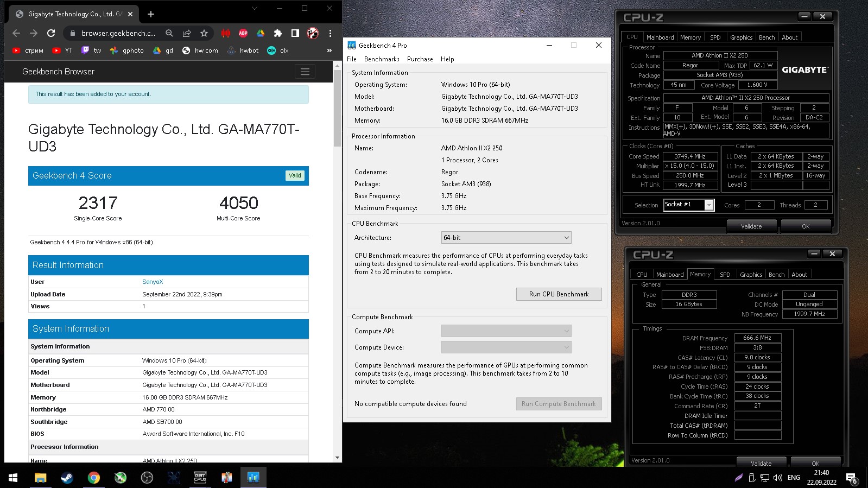Open the Adblock Plus extension
The width and height of the screenshot is (868, 488).
(243, 33)
